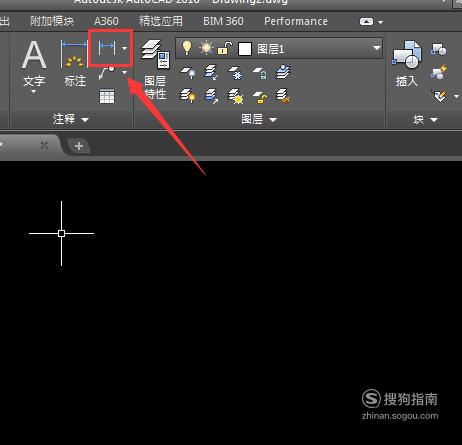Minimize the ribbon with the toggle button
The width and height of the screenshot is (462, 445).
pyautogui.click(x=366, y=22)
